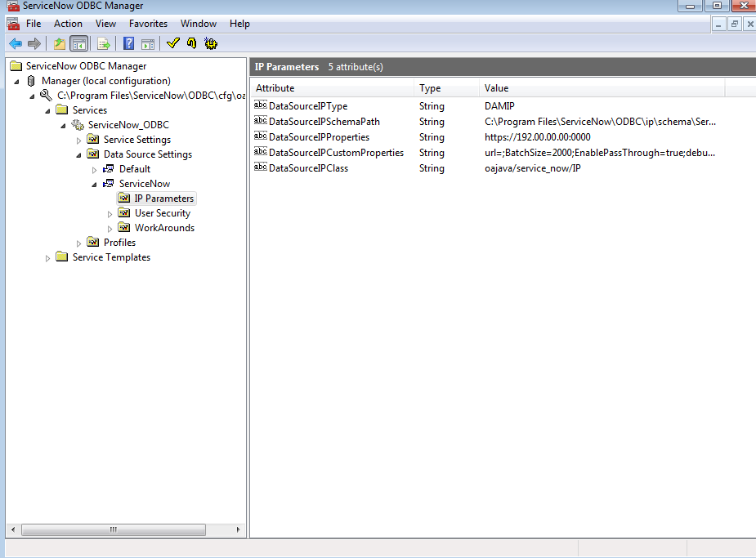Collapse the Manager (local configuration) node

(17, 82)
